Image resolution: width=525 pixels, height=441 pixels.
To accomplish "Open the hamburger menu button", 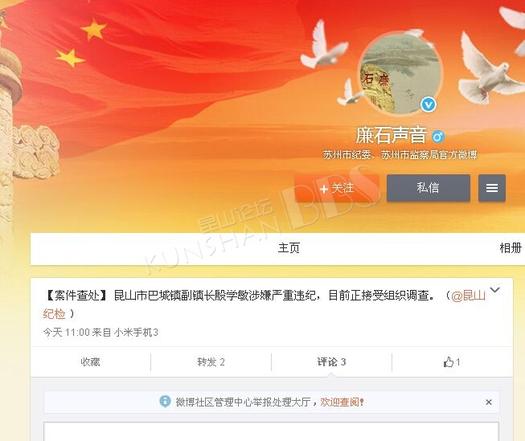I will coord(492,188).
